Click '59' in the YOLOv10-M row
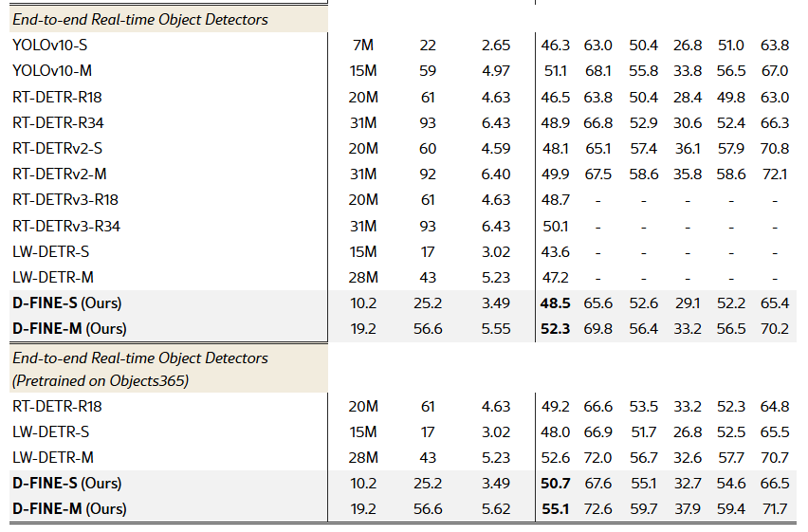 pyautogui.click(x=428, y=70)
